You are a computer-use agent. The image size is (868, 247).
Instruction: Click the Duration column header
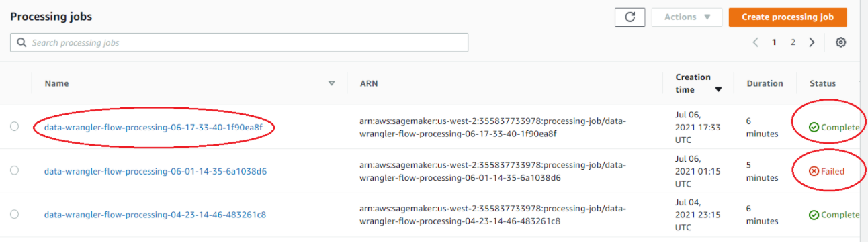click(x=765, y=83)
